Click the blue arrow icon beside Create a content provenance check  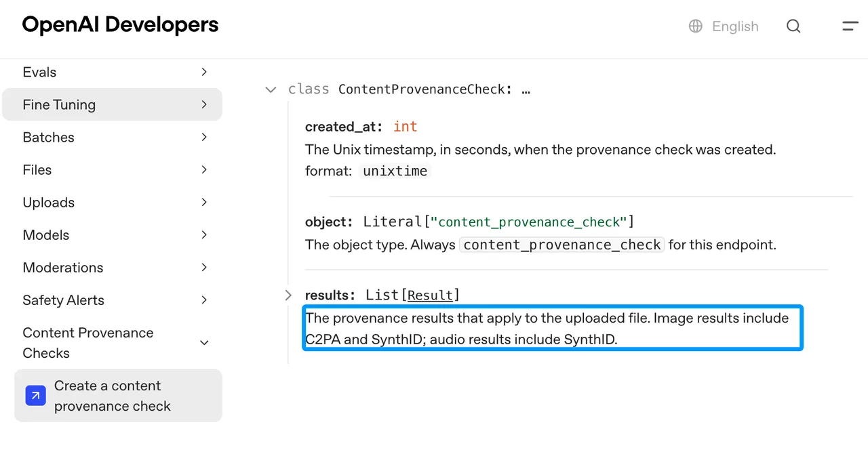tap(36, 395)
